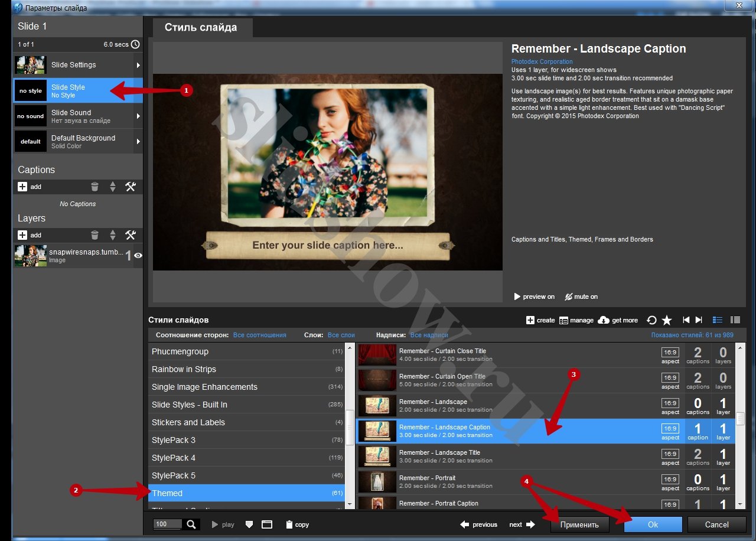
Task: Click the window layout icon near copy
Action: point(266,524)
